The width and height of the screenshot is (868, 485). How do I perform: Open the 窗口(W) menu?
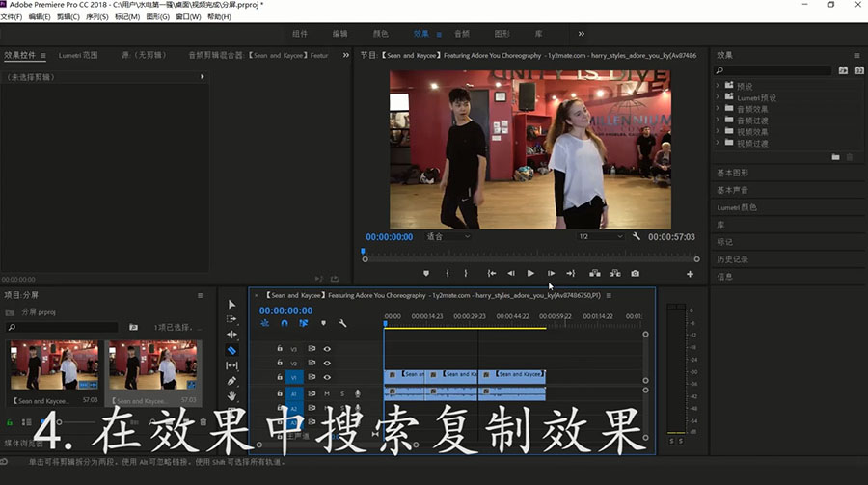coord(188,17)
